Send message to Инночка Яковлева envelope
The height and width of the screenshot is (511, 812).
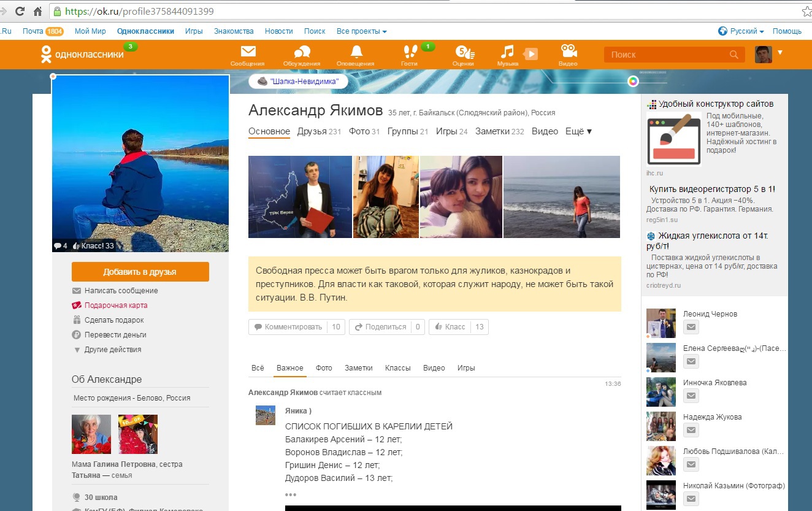tap(691, 396)
